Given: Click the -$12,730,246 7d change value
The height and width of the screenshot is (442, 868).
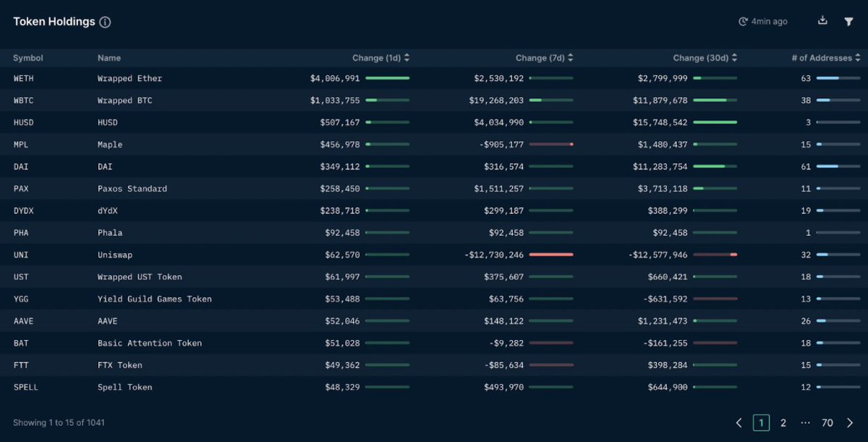Looking at the screenshot, I should (494, 255).
